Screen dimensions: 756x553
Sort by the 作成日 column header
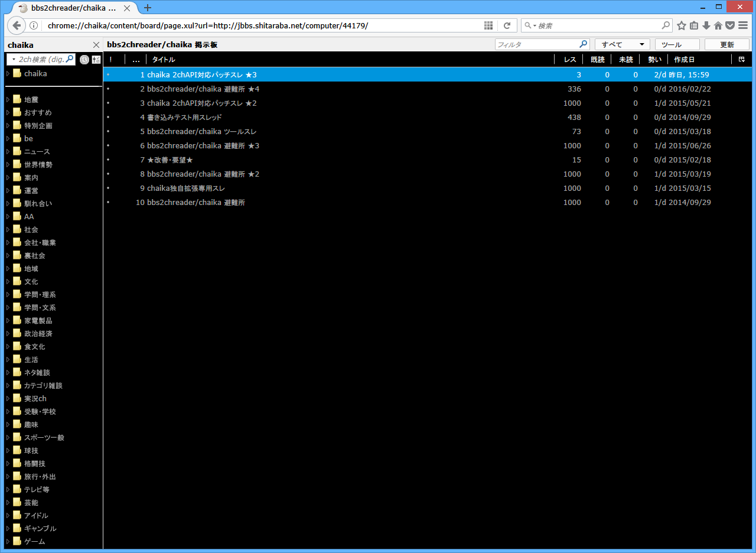(x=699, y=59)
